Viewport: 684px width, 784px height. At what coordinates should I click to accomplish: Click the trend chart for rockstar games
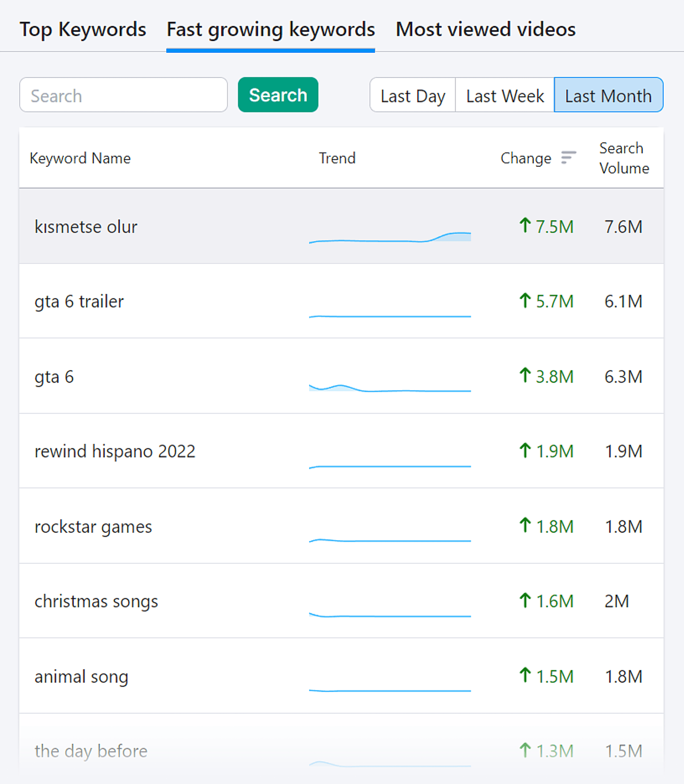coord(389,540)
